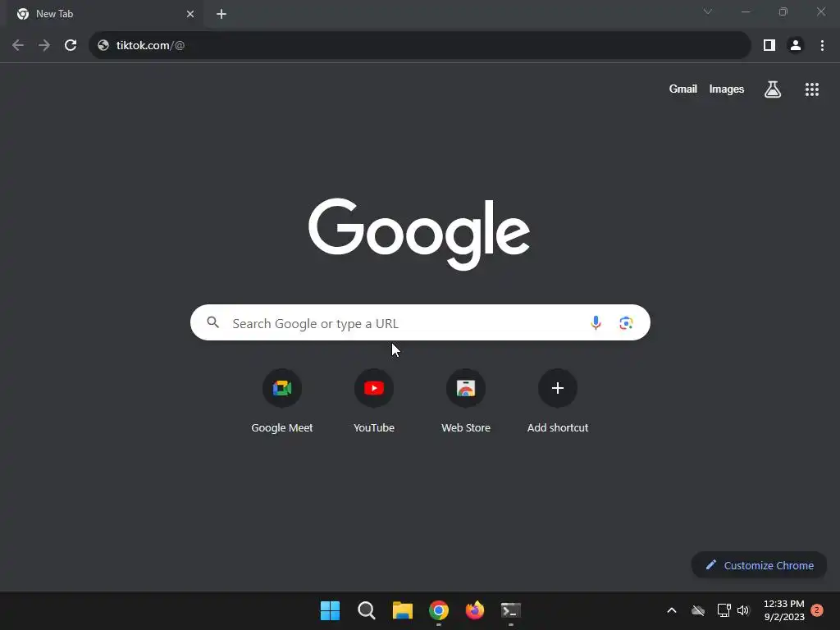Focus the address bar showing tiktok.com/@
Image resolution: width=840 pixels, height=630 pixels.
(x=419, y=46)
